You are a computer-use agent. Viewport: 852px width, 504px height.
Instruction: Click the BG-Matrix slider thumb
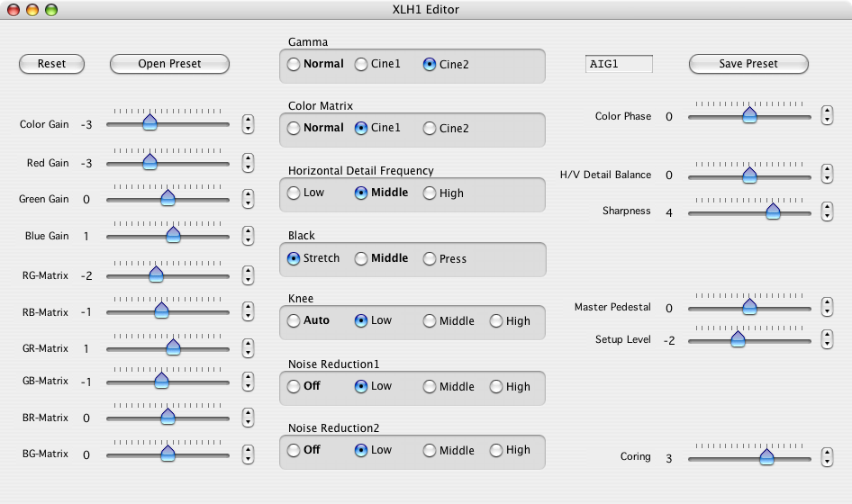[168, 453]
